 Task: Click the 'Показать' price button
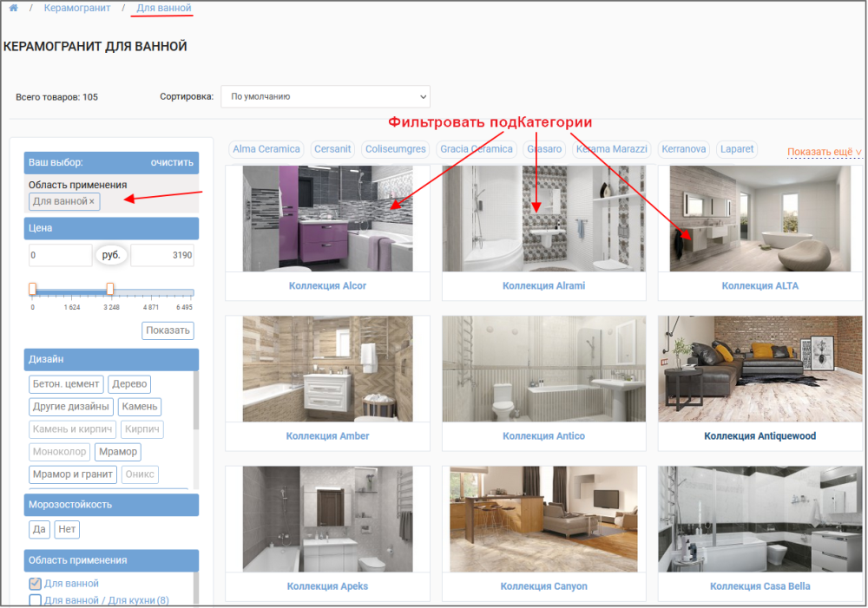coord(168,330)
